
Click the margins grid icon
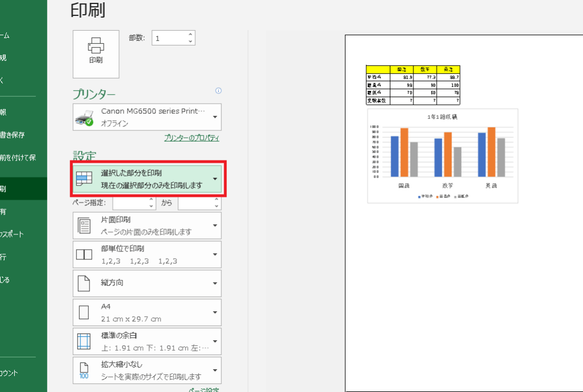[84, 341]
